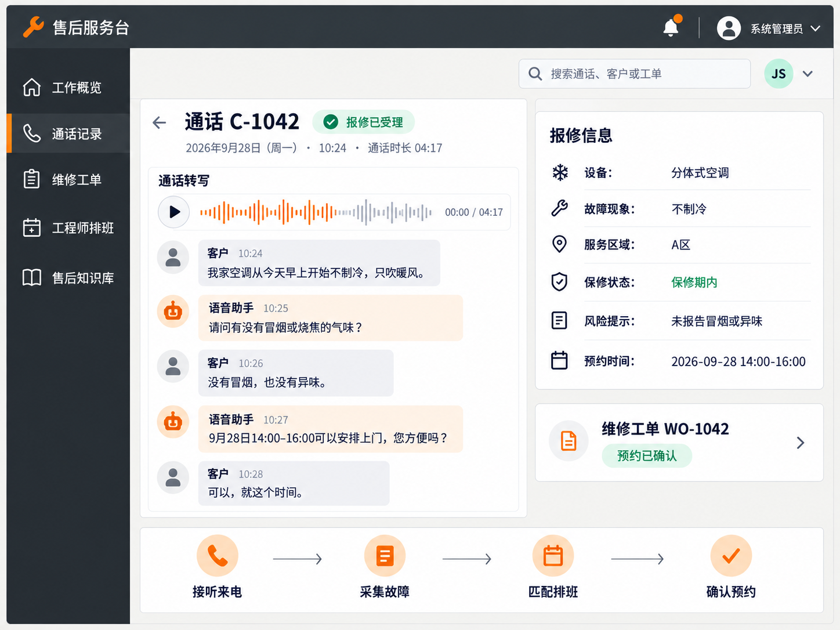Click the 分体式空调 device value
This screenshot has height=630, width=840.
point(700,173)
